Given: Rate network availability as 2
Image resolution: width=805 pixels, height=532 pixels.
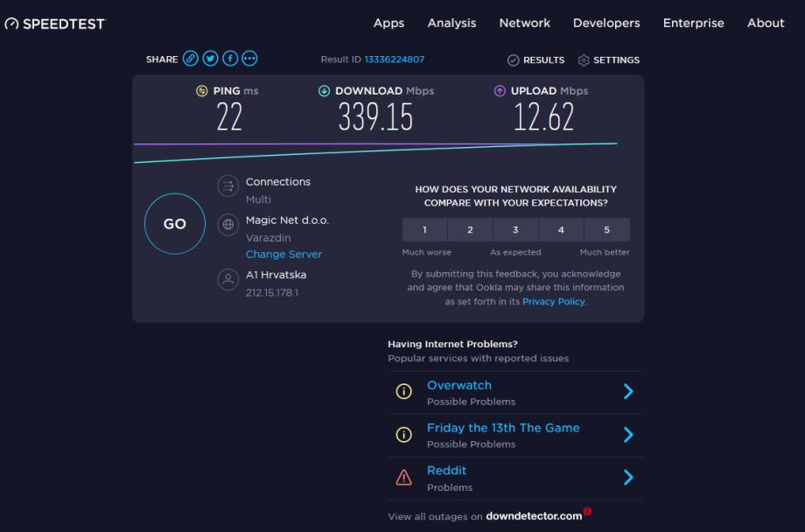Looking at the screenshot, I should pyautogui.click(x=470, y=229).
